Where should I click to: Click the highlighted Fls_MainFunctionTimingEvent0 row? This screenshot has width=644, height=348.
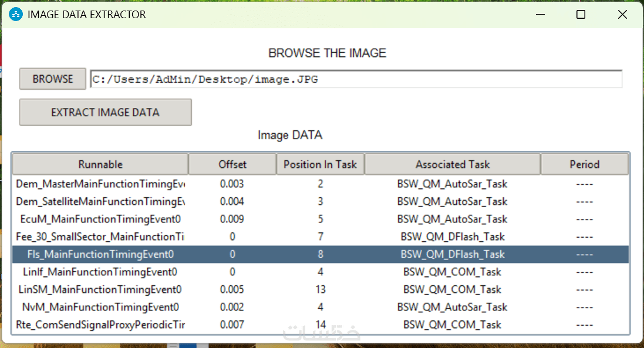(100, 254)
